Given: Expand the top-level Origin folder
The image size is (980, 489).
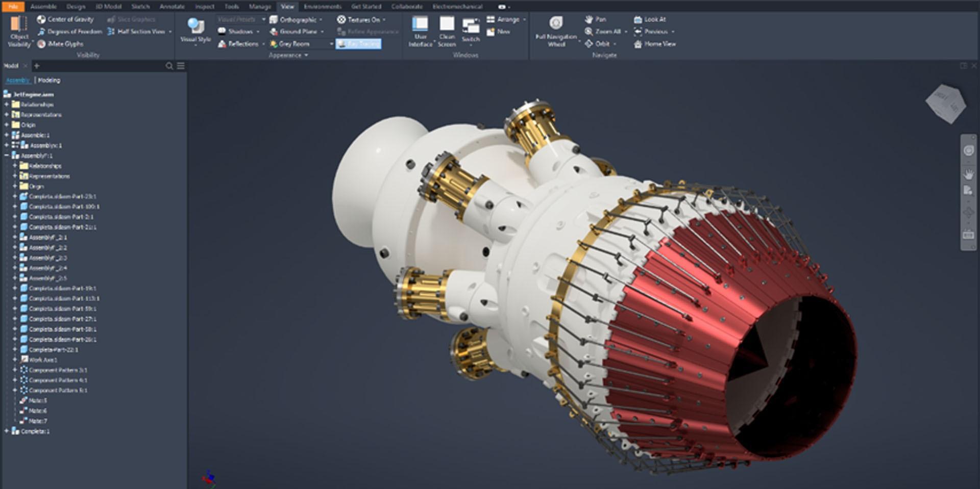Looking at the screenshot, I should 7,125.
